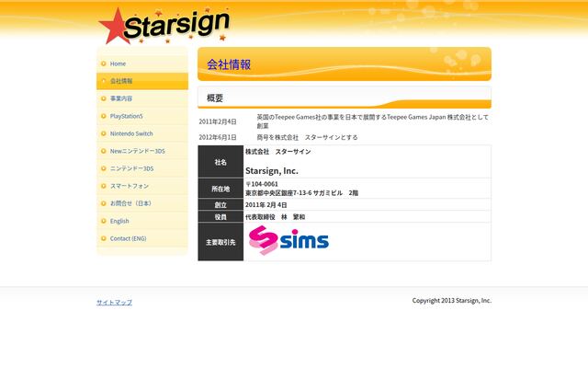The image size is (588, 368).
Task: Click the 役員 table header cell
Action: tap(220, 217)
